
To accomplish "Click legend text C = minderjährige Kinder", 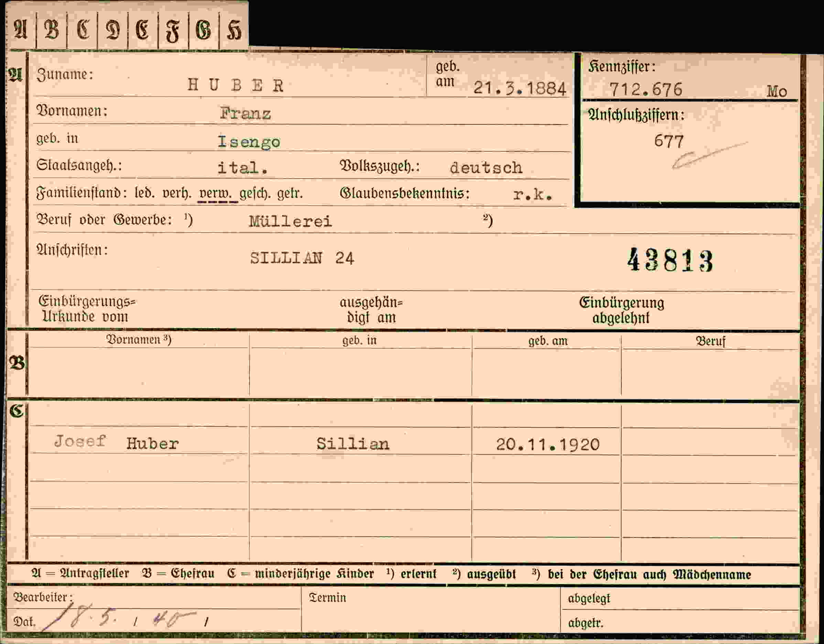I will click(301, 574).
